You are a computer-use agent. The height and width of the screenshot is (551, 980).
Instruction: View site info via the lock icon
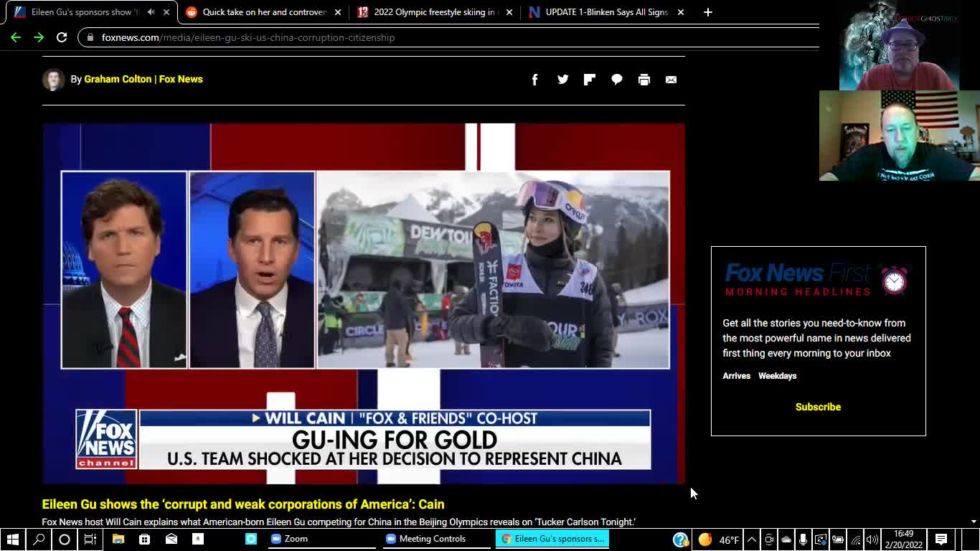pyautogui.click(x=90, y=37)
